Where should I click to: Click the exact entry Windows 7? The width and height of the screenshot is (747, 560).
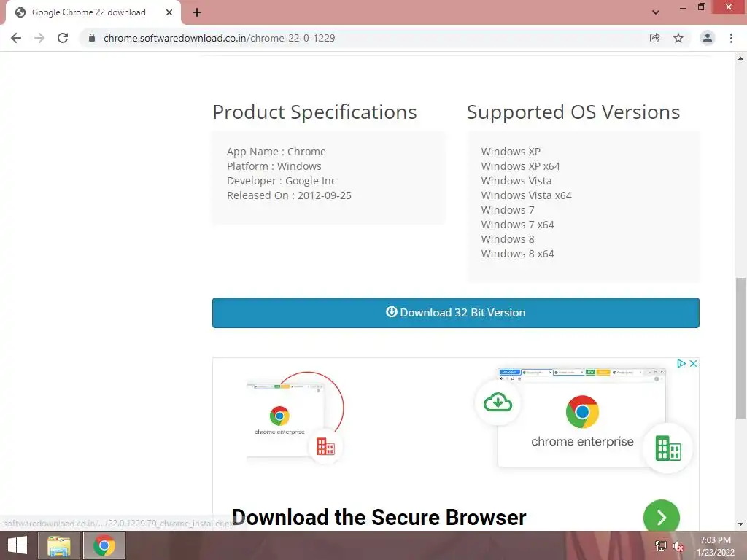point(508,210)
